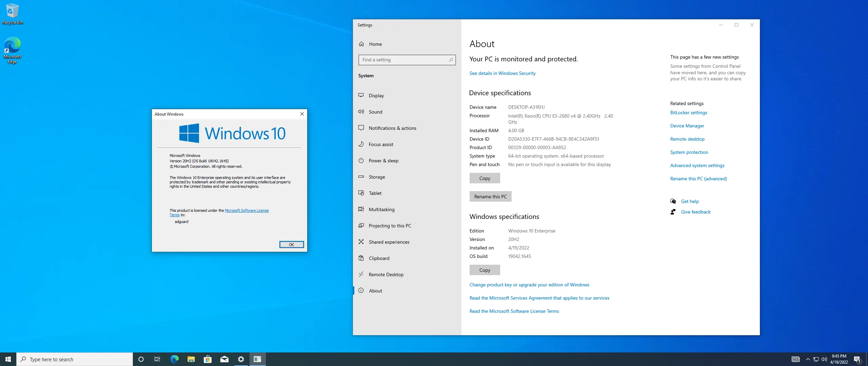This screenshot has width=868, height=366.
Task: Open Clipboard settings
Action: [379, 258]
